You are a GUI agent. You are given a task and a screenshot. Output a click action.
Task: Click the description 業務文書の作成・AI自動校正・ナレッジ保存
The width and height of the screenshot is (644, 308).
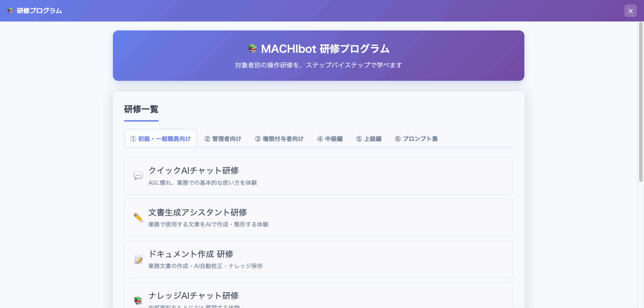pos(205,266)
